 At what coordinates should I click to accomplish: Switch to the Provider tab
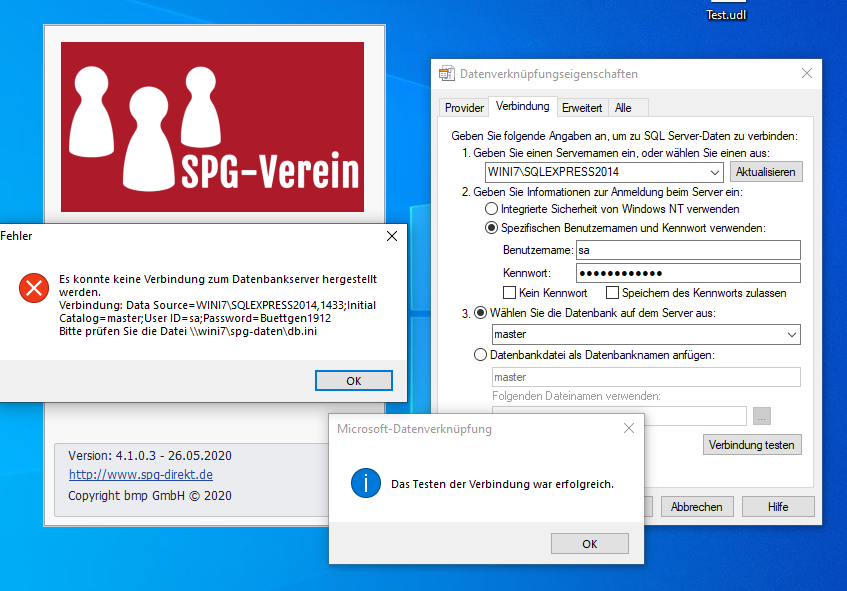pyautogui.click(x=464, y=107)
